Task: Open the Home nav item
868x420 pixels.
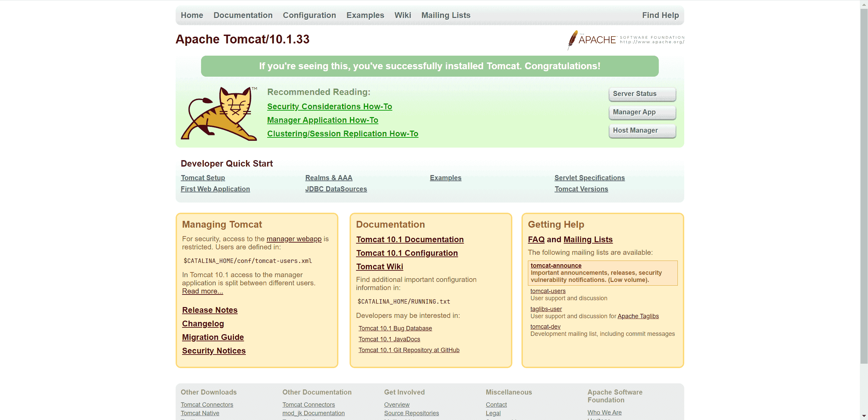Action: pos(192,15)
